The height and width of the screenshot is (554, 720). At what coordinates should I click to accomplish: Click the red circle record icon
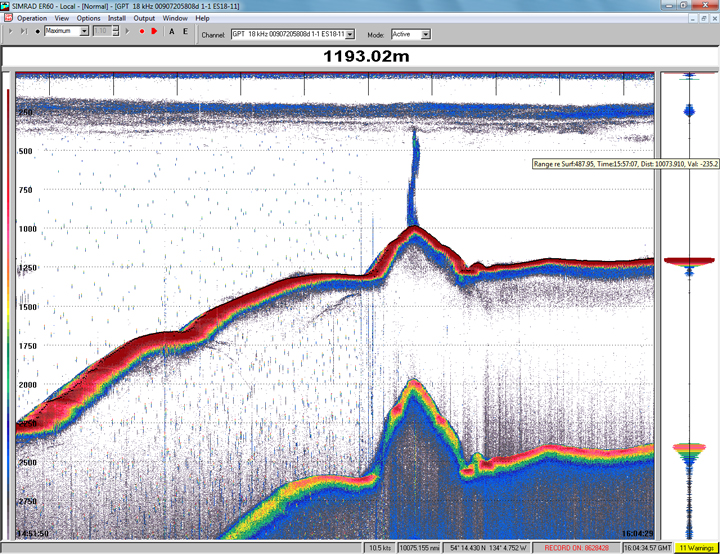tap(142, 32)
